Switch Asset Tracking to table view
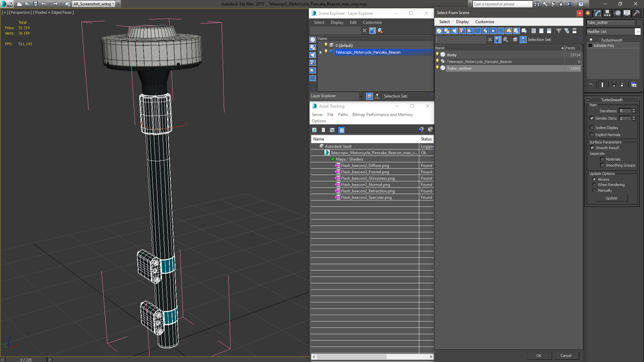The width and height of the screenshot is (644, 362). coord(341,130)
